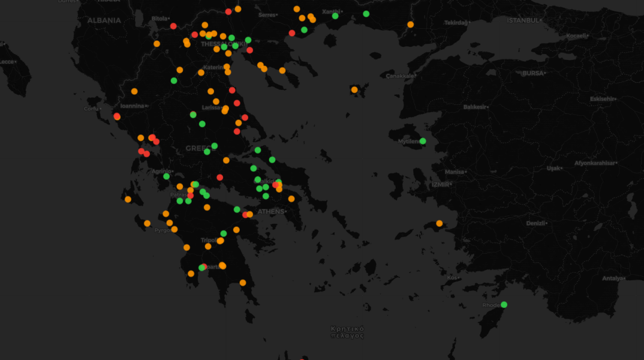Image resolution: width=644 pixels, height=360 pixels.
Task: Open the orange marker on Samos island
Action: point(439,223)
